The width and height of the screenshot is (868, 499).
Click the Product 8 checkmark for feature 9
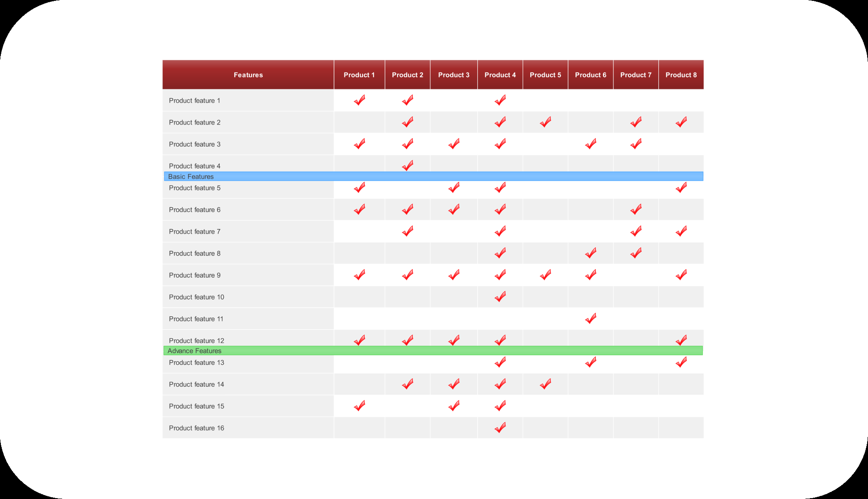(x=681, y=275)
